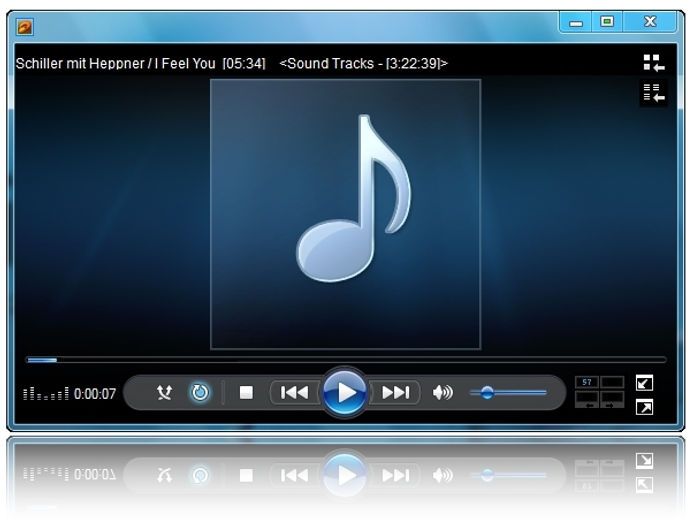This screenshot has width=690, height=518.
Task: Click the track duration [05:34]
Action: pyautogui.click(x=244, y=64)
